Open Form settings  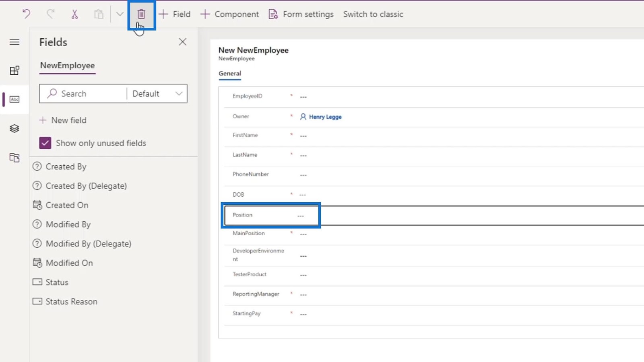coord(301,14)
